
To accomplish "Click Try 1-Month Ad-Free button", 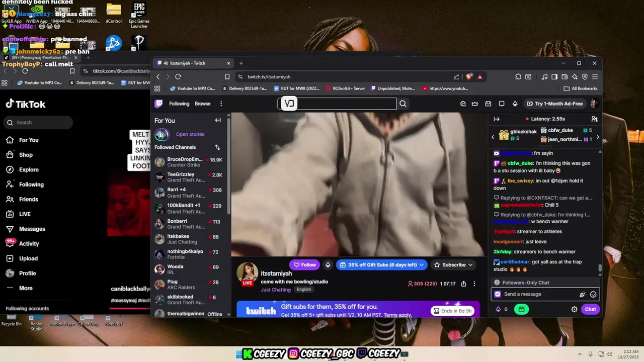I will click(x=554, y=104).
